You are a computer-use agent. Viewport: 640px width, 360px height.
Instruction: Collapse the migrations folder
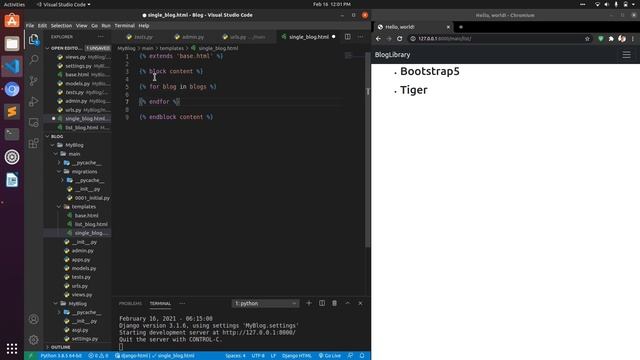tap(84, 171)
